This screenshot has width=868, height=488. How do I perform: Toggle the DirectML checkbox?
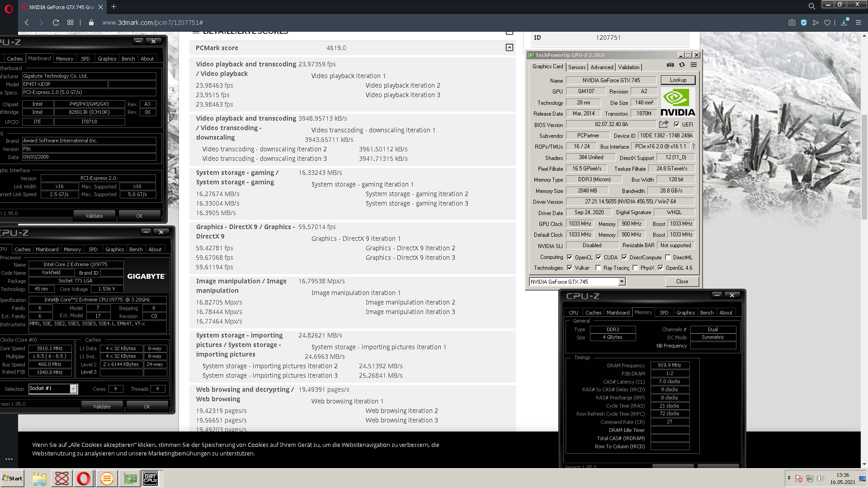coord(668,257)
